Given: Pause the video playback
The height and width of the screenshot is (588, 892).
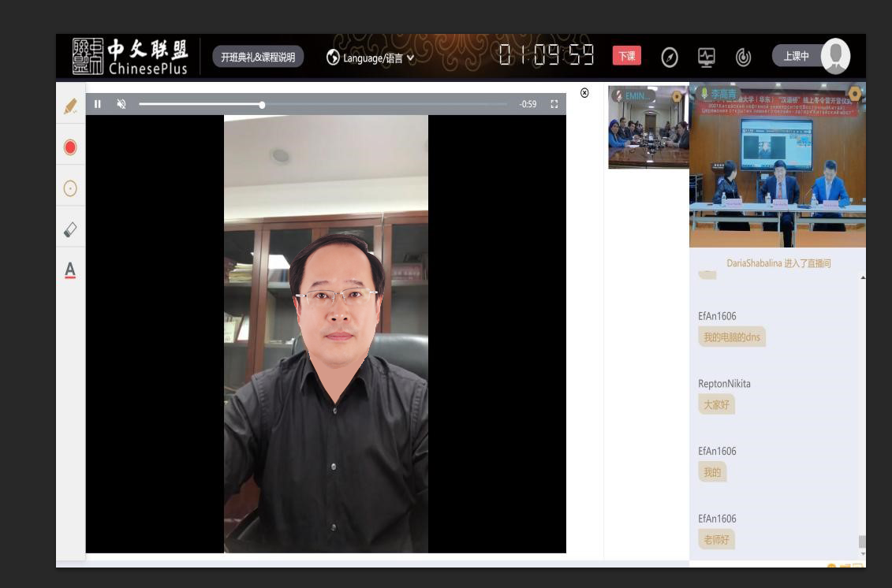Looking at the screenshot, I should click(98, 104).
